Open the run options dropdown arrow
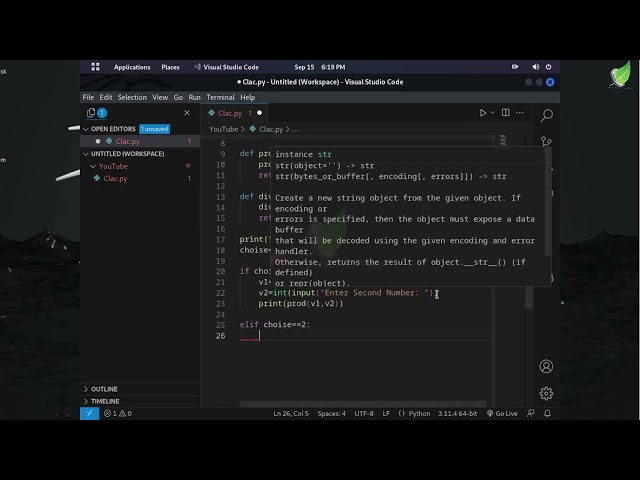Screen dimensions: 640x480 (x=492, y=113)
